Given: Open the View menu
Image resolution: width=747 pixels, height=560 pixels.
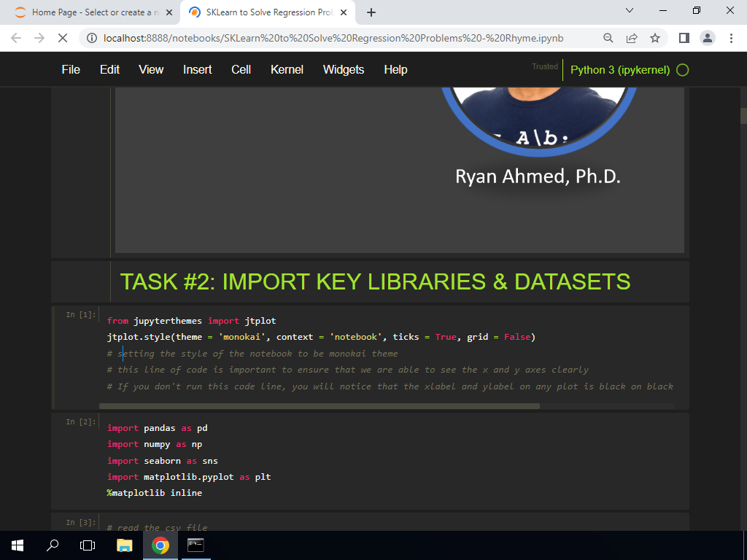Looking at the screenshot, I should [151, 69].
